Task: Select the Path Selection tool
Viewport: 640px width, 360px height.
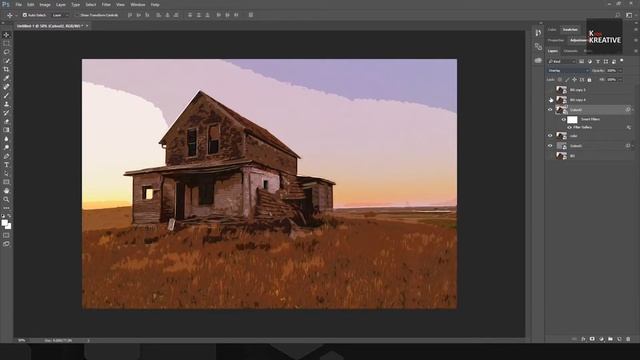Action: tap(6, 173)
